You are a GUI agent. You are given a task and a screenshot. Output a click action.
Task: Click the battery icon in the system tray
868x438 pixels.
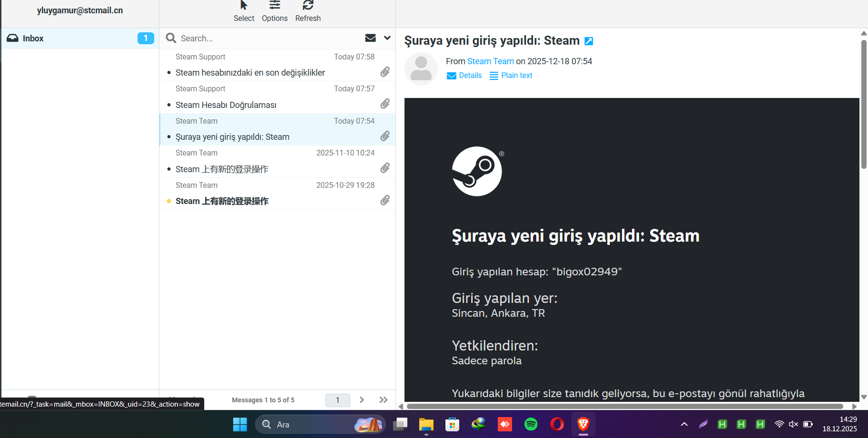(x=808, y=424)
